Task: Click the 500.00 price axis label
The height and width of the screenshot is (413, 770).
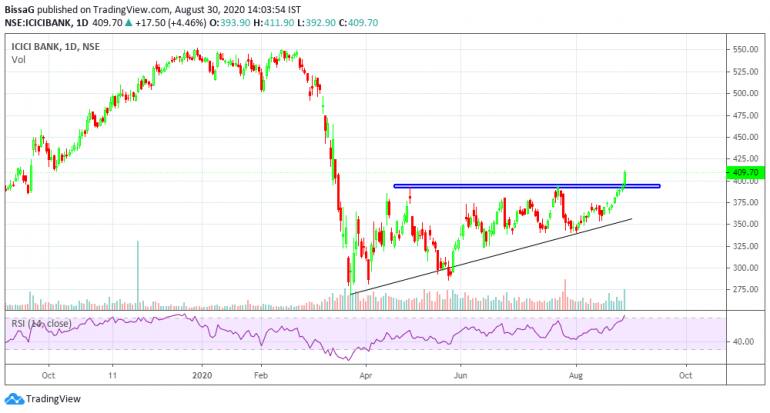Action: coord(745,93)
